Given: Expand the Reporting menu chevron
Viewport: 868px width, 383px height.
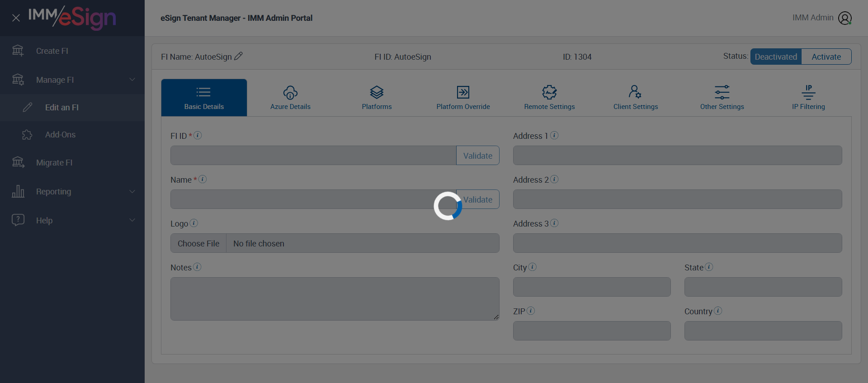Looking at the screenshot, I should (132, 191).
